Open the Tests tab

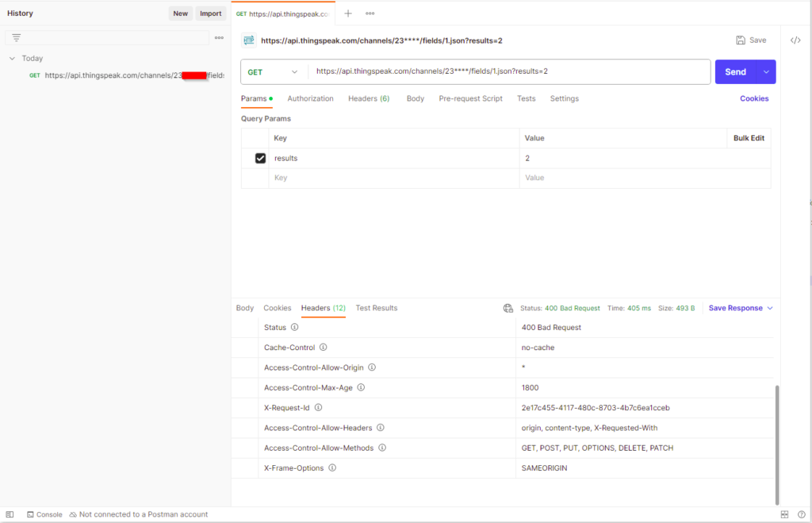click(527, 98)
